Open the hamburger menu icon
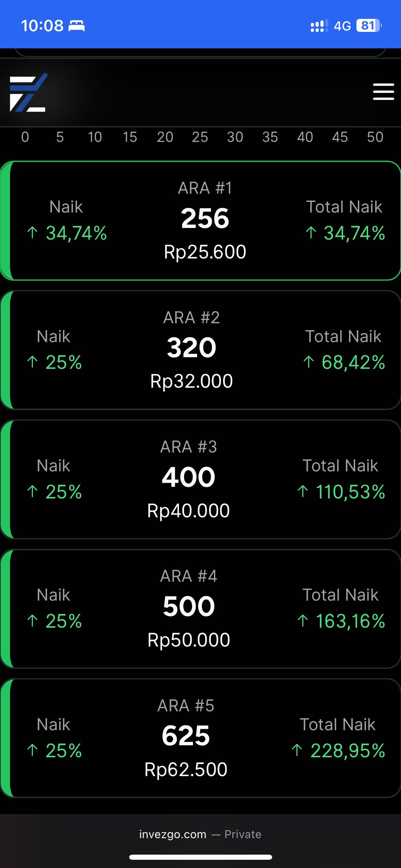The height and width of the screenshot is (868, 401). click(x=384, y=92)
